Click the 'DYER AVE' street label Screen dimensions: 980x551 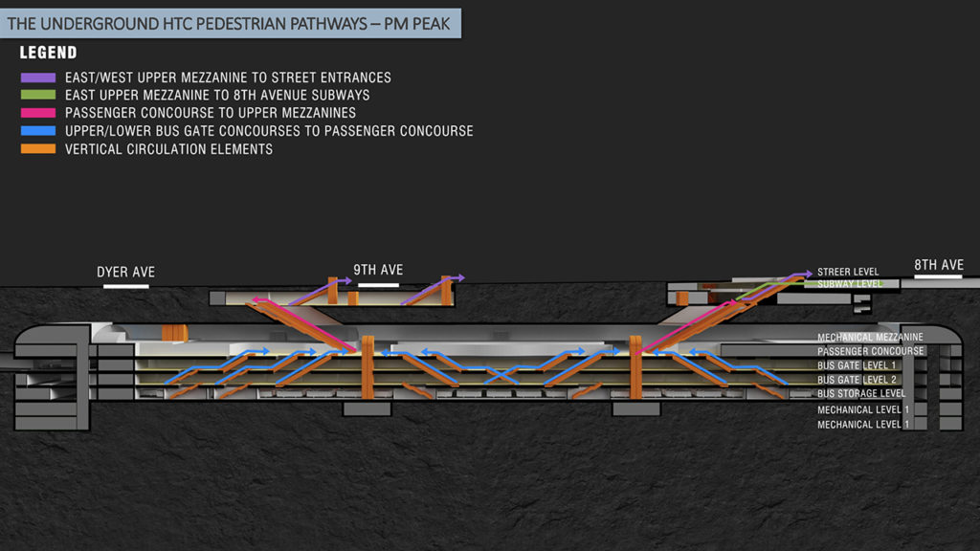[x=125, y=273]
